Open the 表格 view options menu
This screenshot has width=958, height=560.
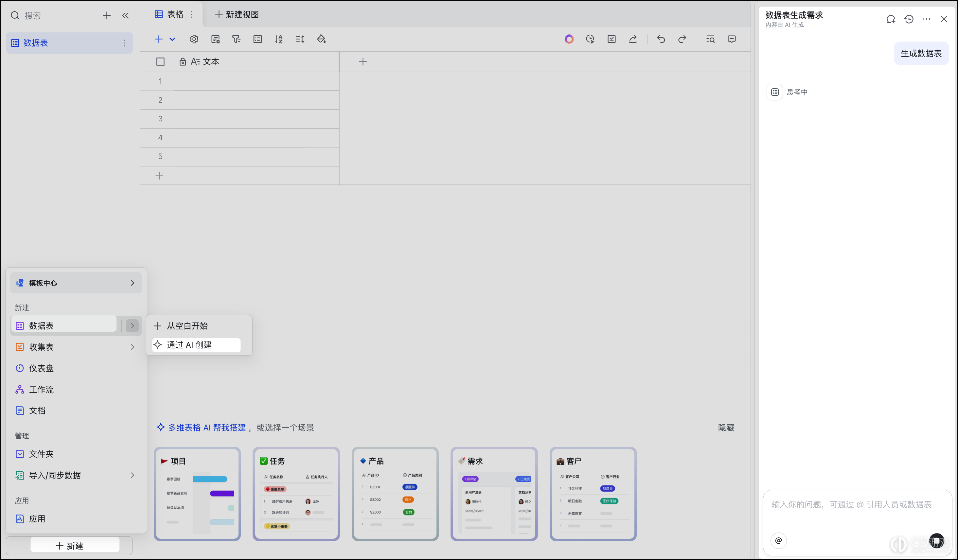[x=191, y=14]
